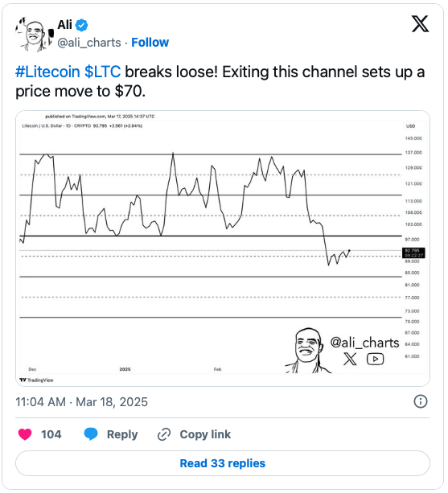
Task: Like the tweet with the pink heart icon
Action: tap(25, 434)
